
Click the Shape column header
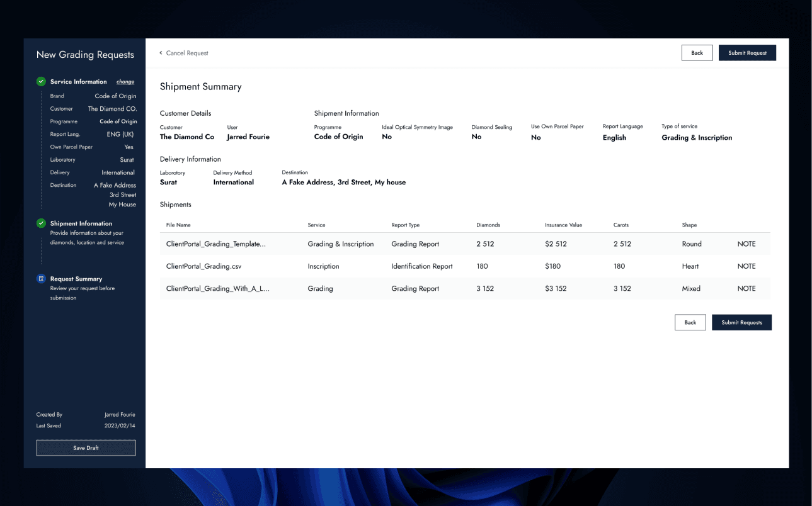689,225
